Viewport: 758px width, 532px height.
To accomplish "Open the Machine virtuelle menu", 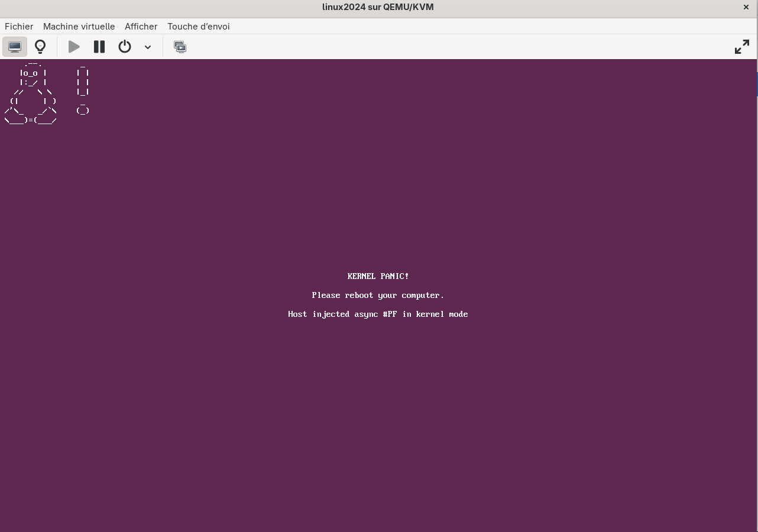I will click(79, 27).
